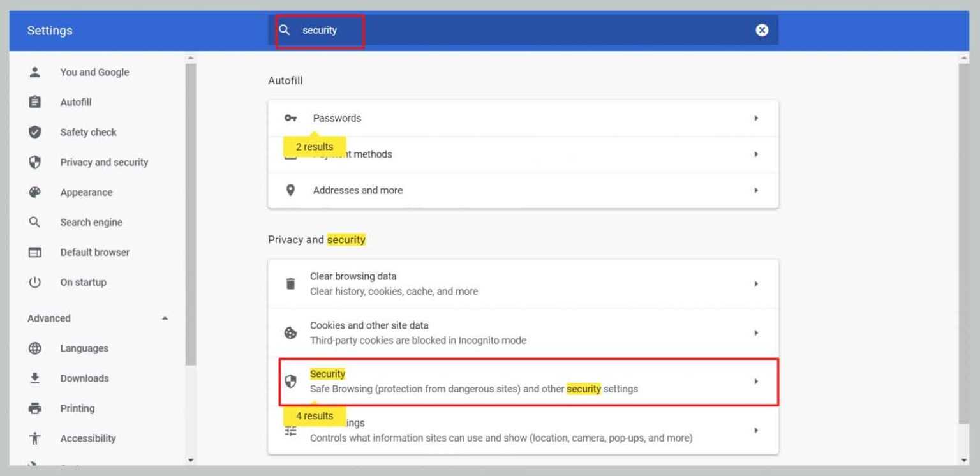This screenshot has width=980, height=476.
Task: Click the Languages globe icon
Action: [x=34, y=348]
